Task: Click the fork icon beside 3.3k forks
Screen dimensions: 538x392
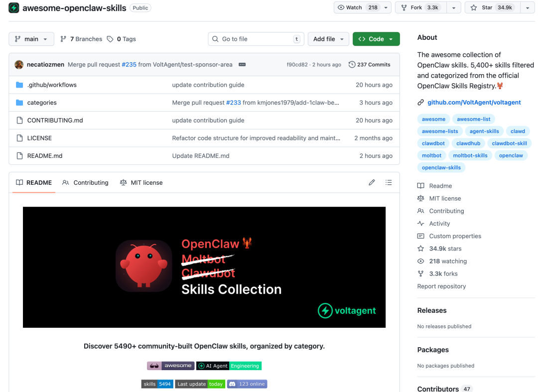Action: [420, 273]
